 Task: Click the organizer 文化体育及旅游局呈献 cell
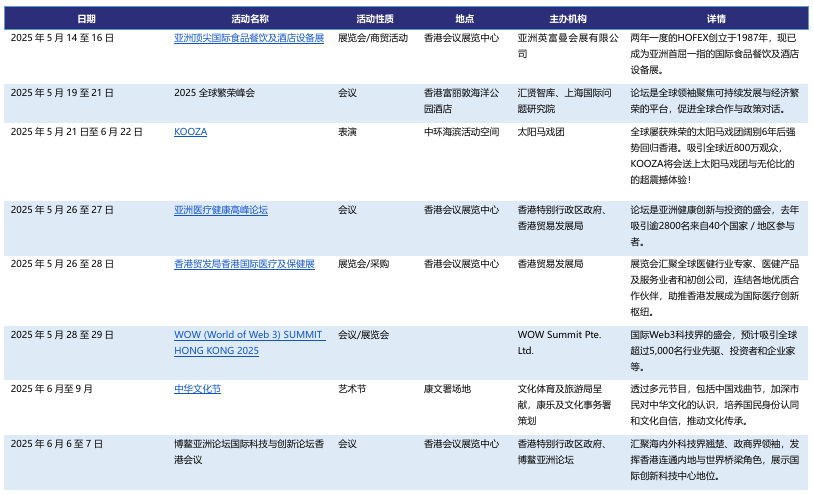click(564, 404)
